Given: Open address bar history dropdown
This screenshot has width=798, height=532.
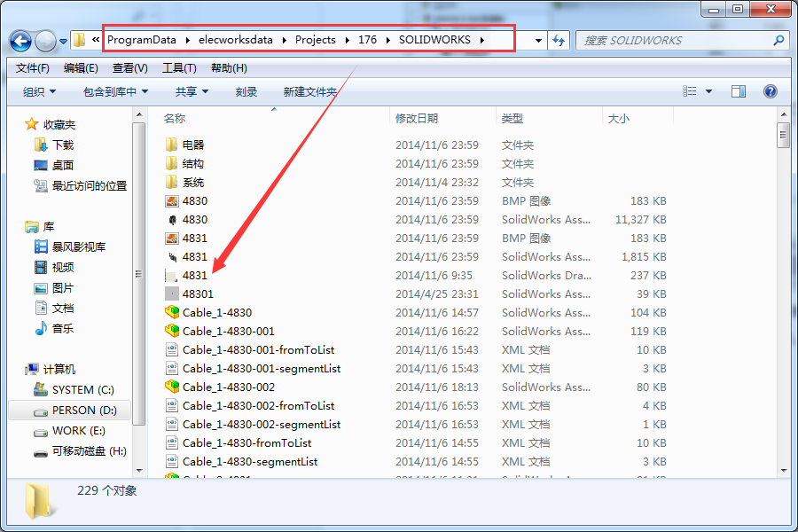Looking at the screenshot, I should coord(538,41).
